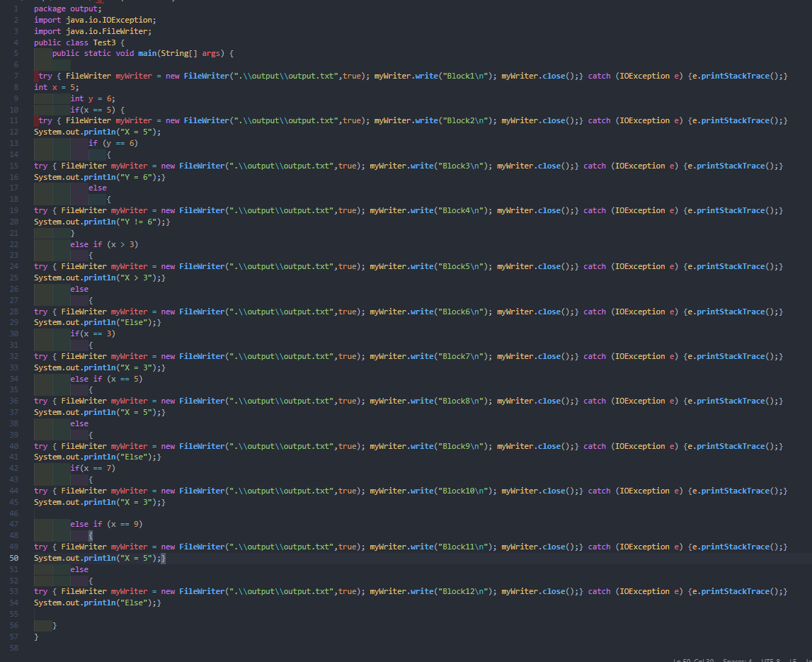Click the 'if(x == 5) {' condition
812x662 pixels.
[98, 110]
